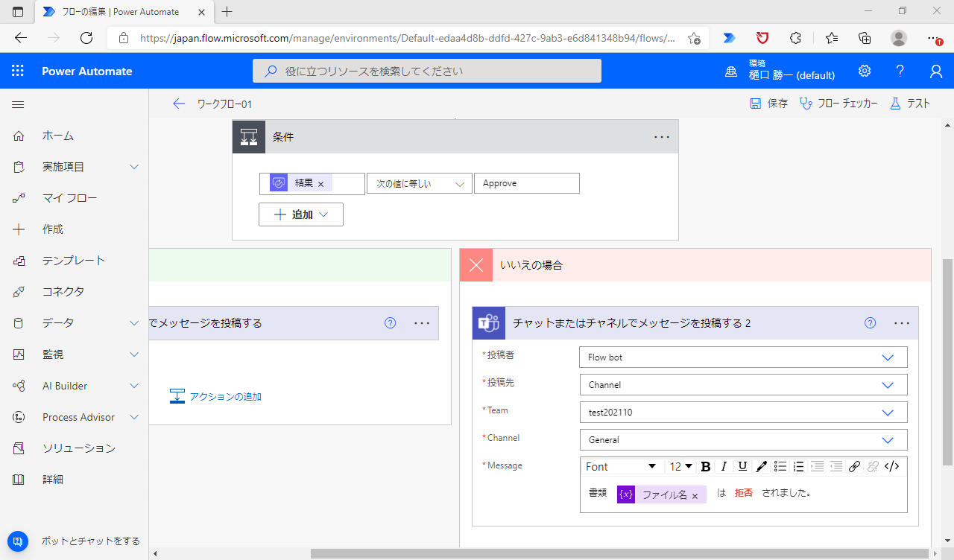Viewport: 954px width, 560px height.
Task: Click the ファイル名 variable token
Action: click(661, 494)
